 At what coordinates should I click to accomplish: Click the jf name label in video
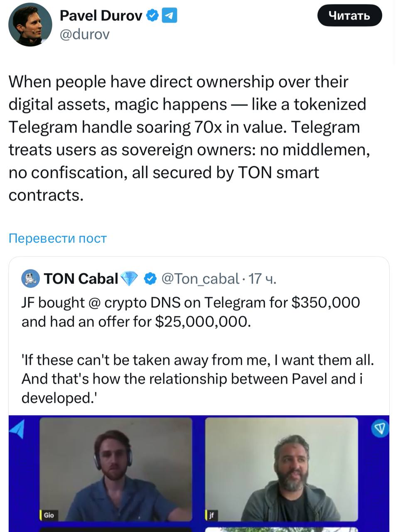coord(211,515)
